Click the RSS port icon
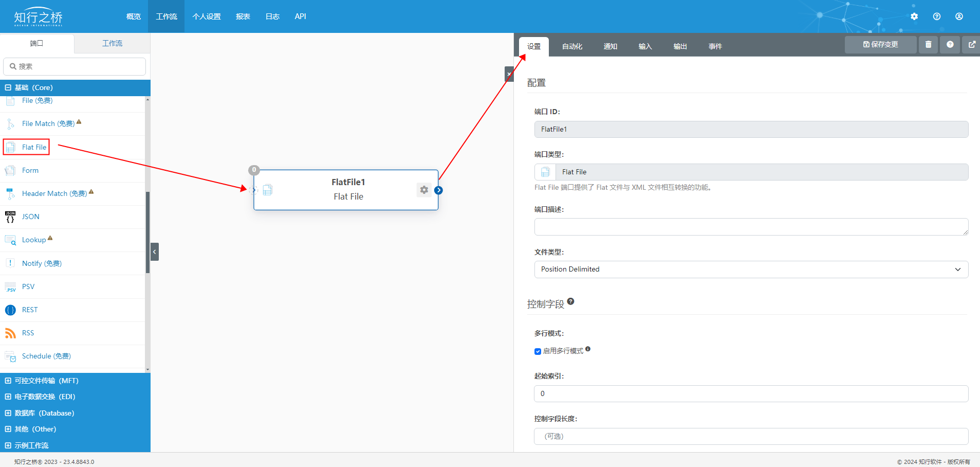The height and width of the screenshot is (467, 980). [x=10, y=333]
